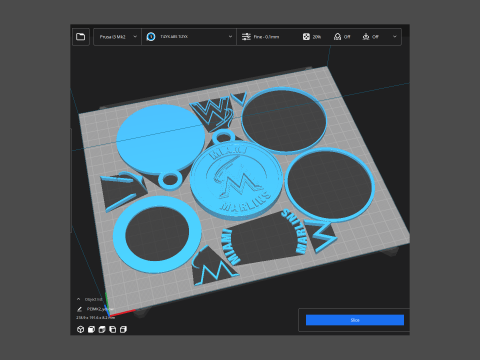Click the blue extruder 1 material icon
The image size is (480, 360).
pos(151,37)
